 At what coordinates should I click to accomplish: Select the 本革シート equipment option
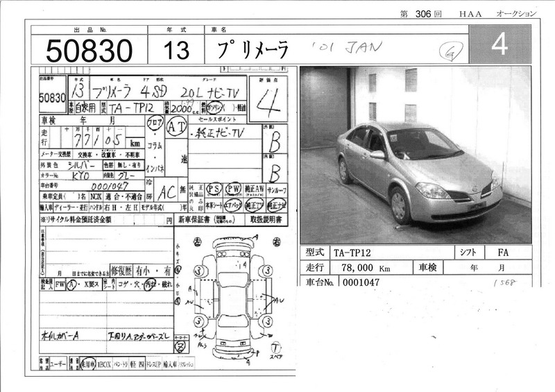[x=214, y=205]
